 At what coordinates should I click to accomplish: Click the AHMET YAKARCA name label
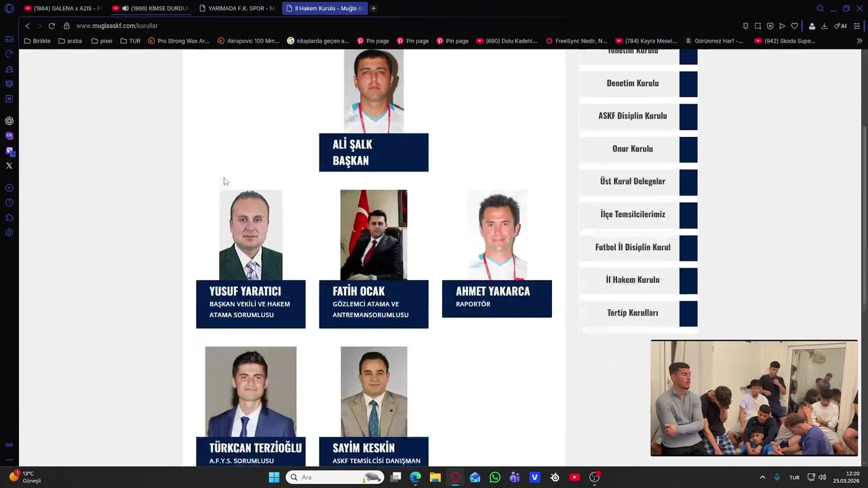[493, 291]
